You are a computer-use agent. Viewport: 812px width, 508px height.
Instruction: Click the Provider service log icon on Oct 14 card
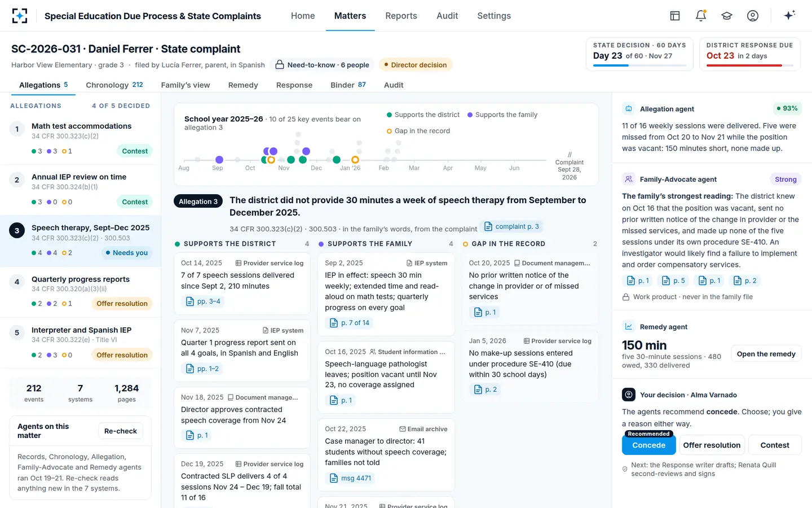239,263
